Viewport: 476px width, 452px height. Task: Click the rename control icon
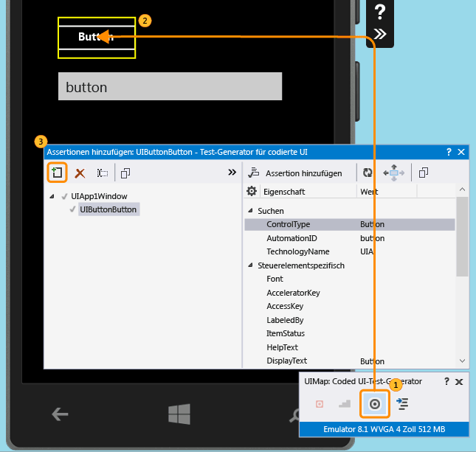tap(103, 173)
